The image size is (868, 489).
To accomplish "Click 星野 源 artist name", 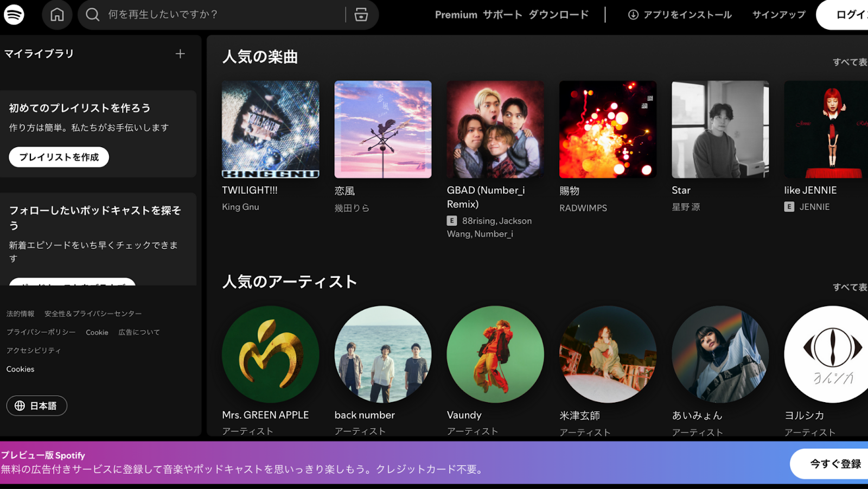I will point(686,207).
